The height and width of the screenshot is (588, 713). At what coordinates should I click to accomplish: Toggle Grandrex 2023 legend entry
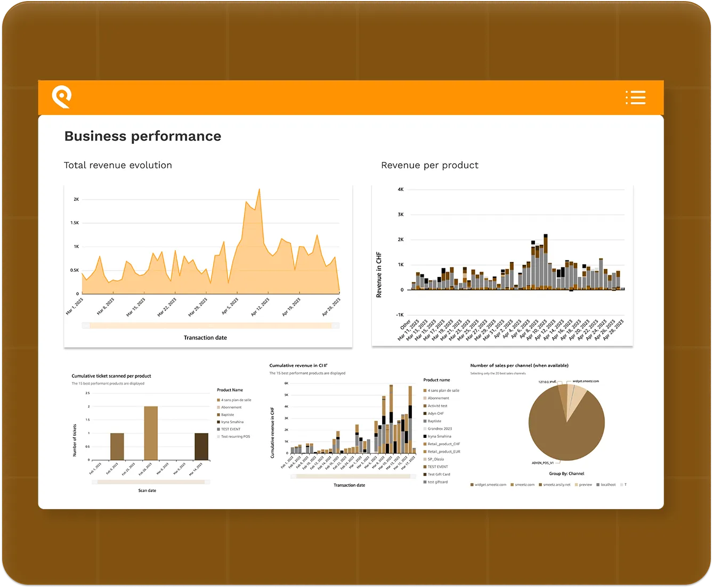click(437, 429)
